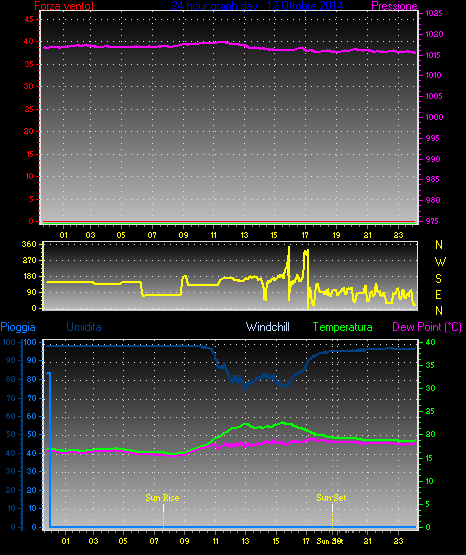Click hour 15 under the temperature chart
Viewport: 466px width, 555px height.
tap(276, 541)
